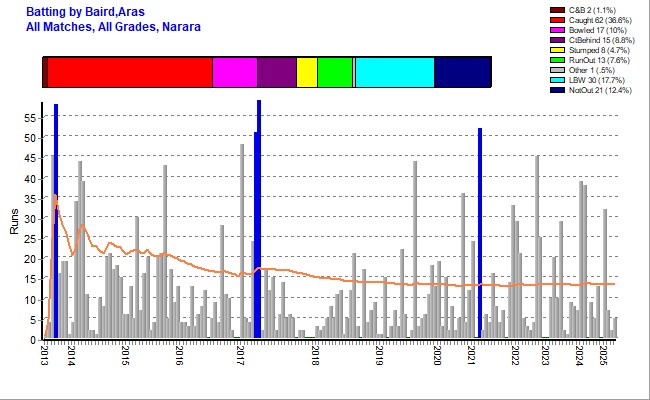Click the Runs y-axis title
This screenshot has width=650, height=400.
tap(13, 221)
